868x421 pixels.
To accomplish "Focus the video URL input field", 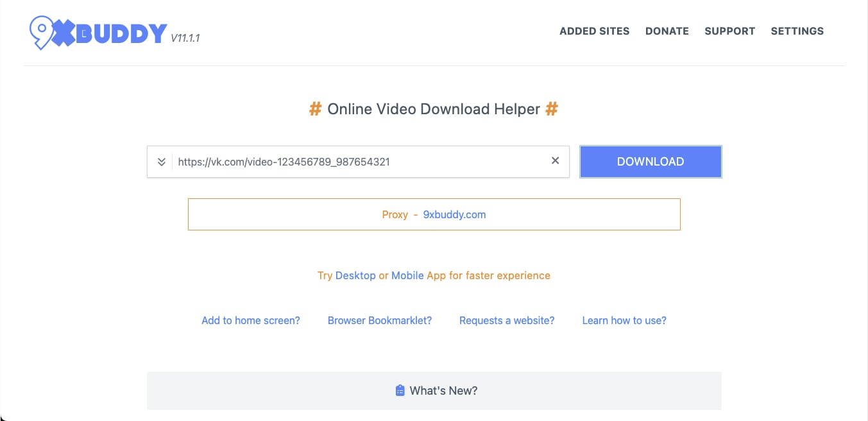I will coord(359,162).
